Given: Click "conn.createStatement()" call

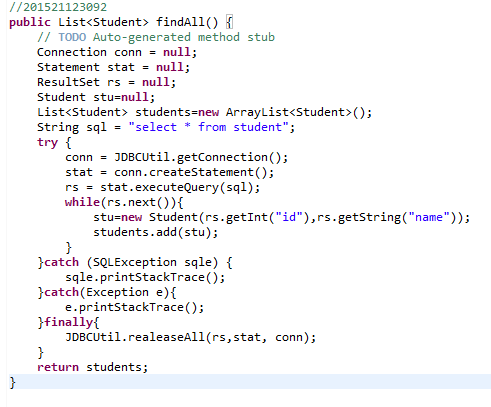Looking at the screenshot, I should (x=191, y=172).
